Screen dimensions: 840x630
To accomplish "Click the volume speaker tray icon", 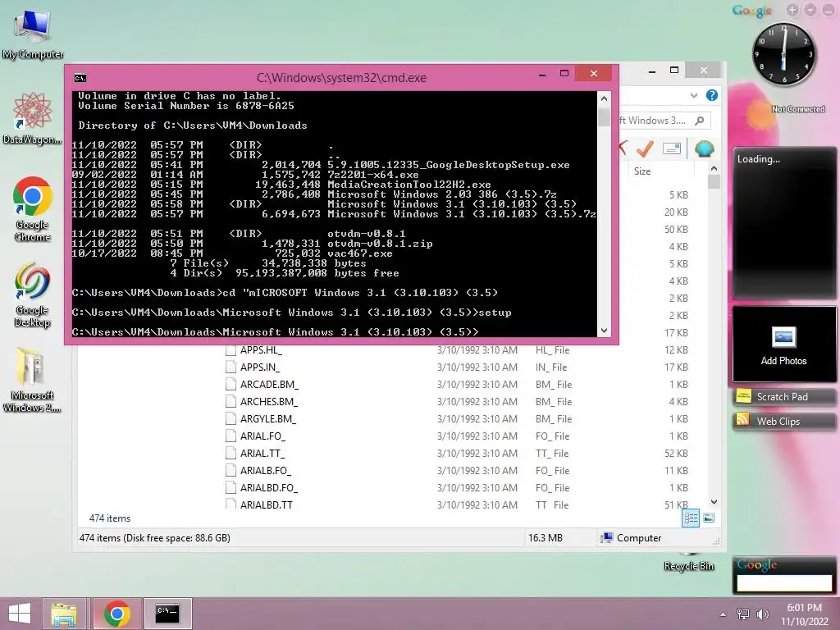I will tap(762, 614).
